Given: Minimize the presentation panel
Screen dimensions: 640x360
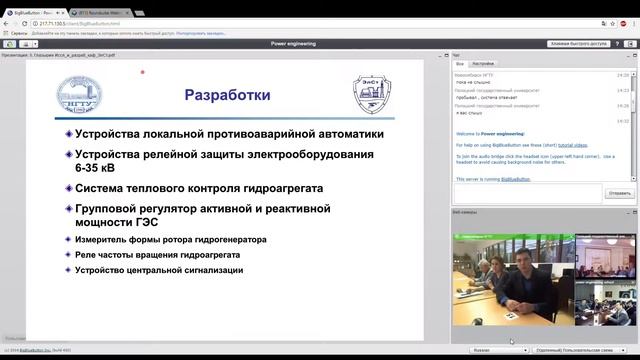Looking at the screenshot, I should 440,55.
